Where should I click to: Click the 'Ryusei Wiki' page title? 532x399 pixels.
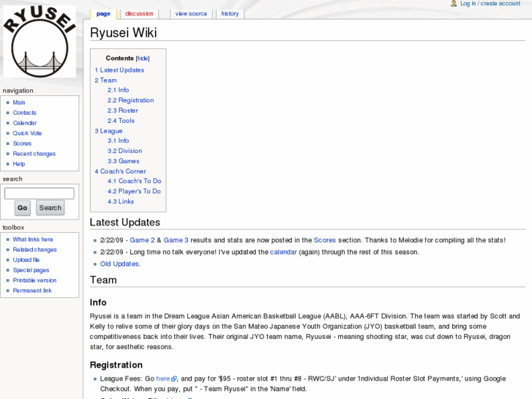click(124, 33)
